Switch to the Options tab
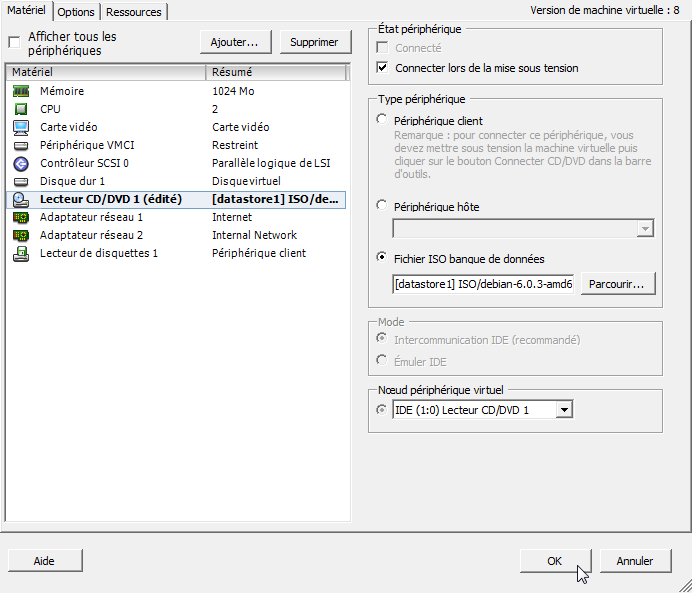 (x=76, y=12)
